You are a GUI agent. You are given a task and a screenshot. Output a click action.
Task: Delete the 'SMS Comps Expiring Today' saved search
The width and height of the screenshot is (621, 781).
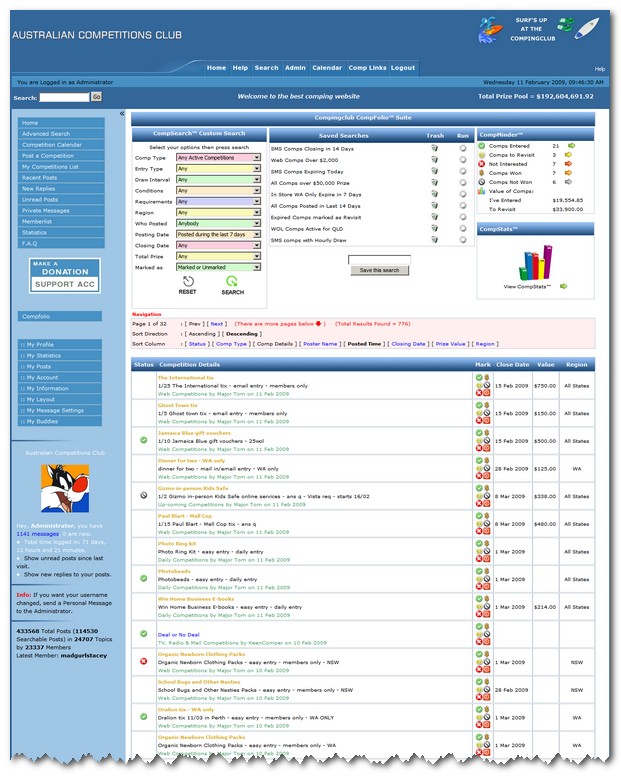(435, 171)
